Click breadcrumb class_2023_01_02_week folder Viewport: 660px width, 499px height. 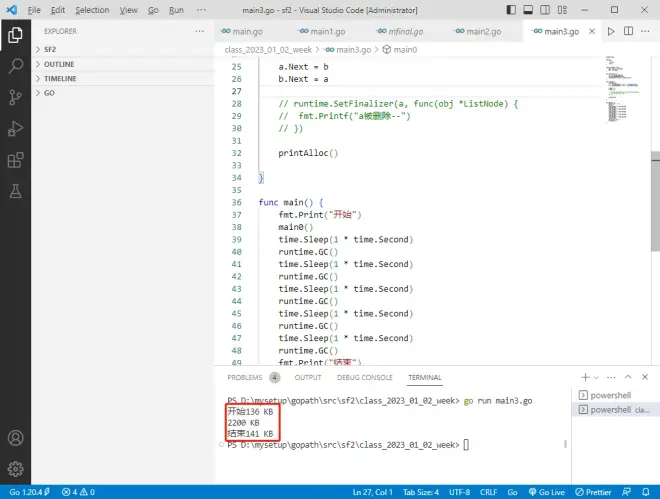click(268, 50)
